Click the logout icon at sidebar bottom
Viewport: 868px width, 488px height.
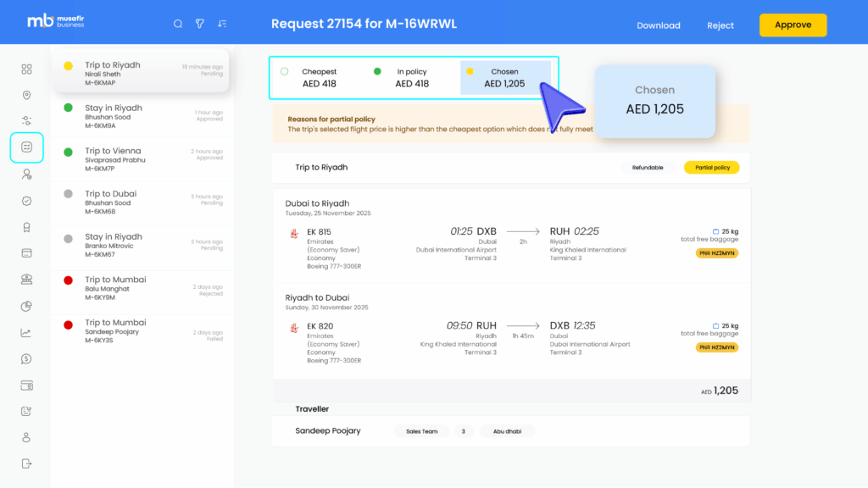[x=26, y=463]
